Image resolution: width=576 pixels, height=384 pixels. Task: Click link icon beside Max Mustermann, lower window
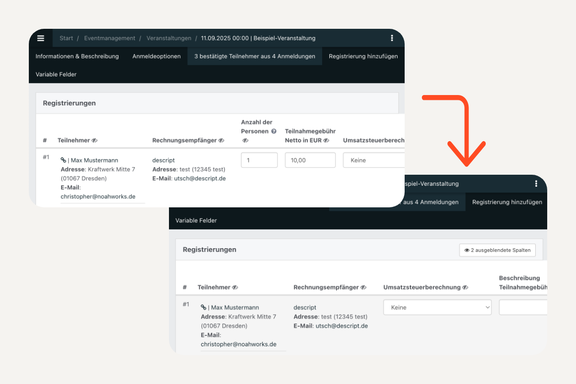pyautogui.click(x=204, y=307)
